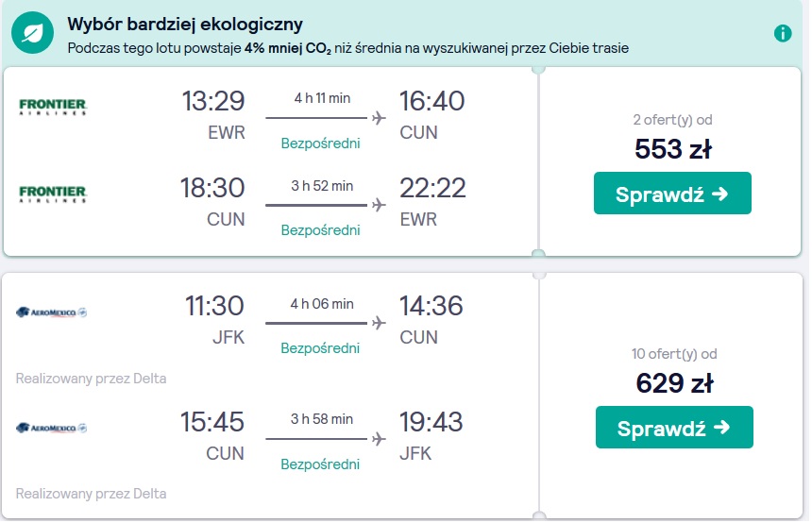Click Sprawdź for the 629 zł offer

[674, 428]
